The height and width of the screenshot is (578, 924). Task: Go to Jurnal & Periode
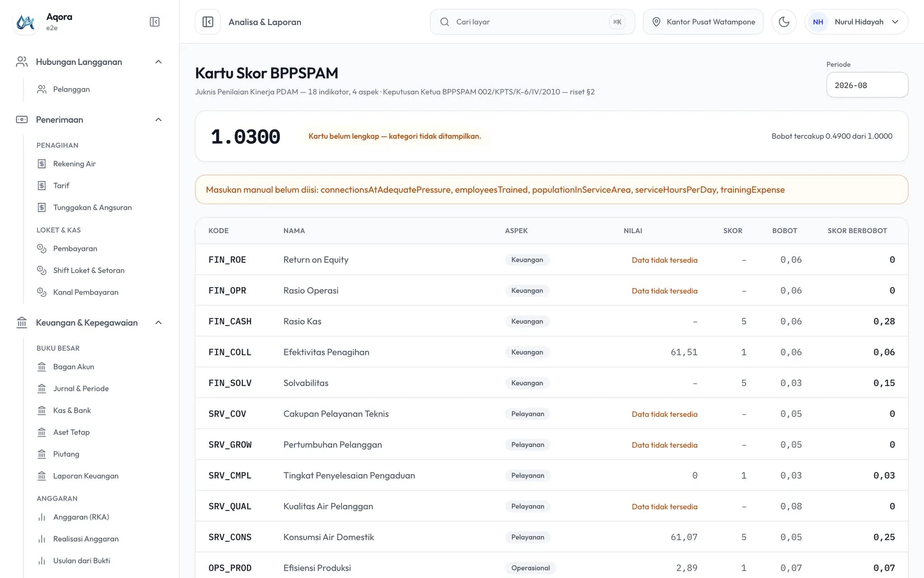pyautogui.click(x=81, y=388)
